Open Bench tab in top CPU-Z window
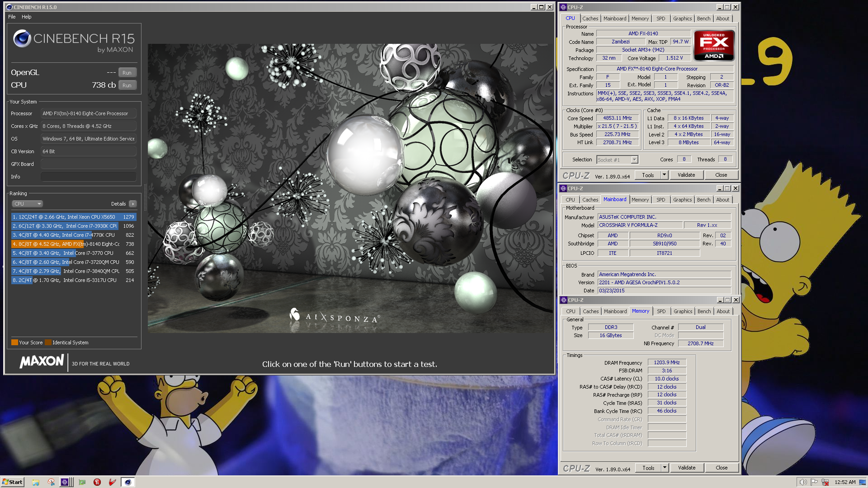Screen dimensions: 868x488 703,19
